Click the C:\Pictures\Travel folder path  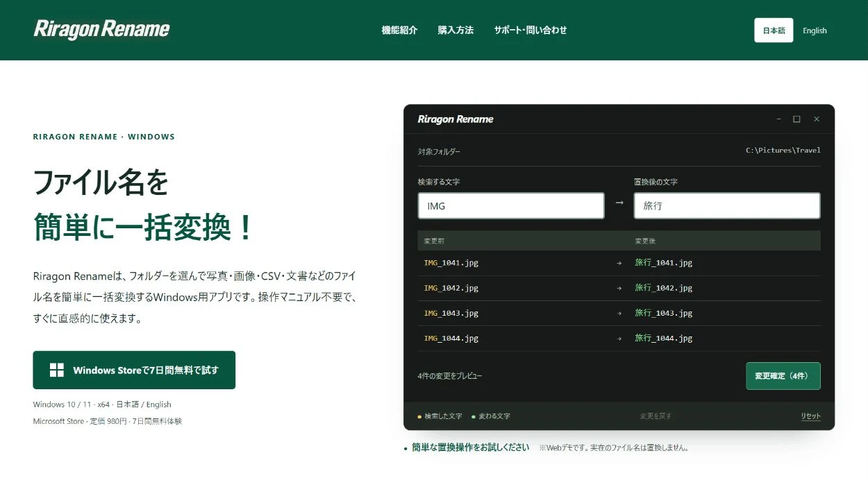pyautogui.click(x=783, y=150)
